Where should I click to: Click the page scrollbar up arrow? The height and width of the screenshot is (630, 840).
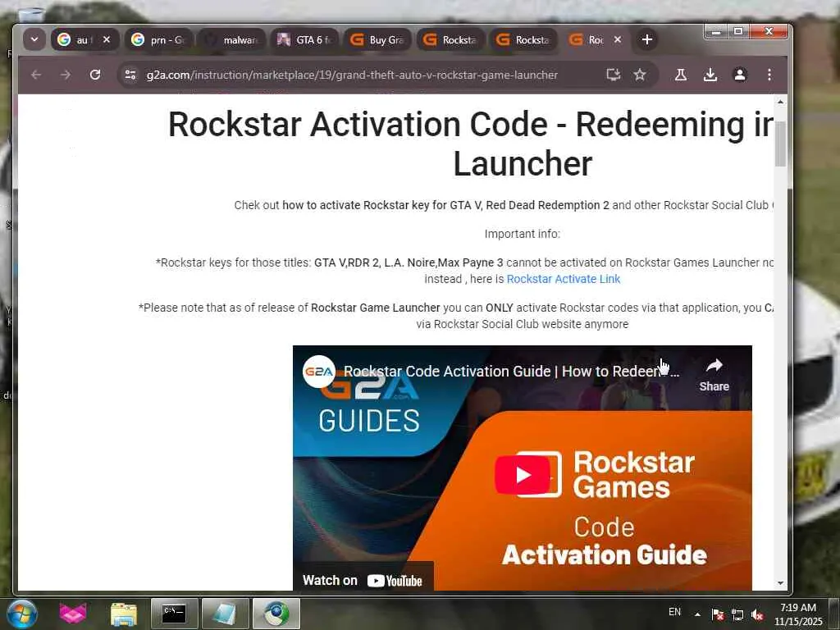(781, 102)
